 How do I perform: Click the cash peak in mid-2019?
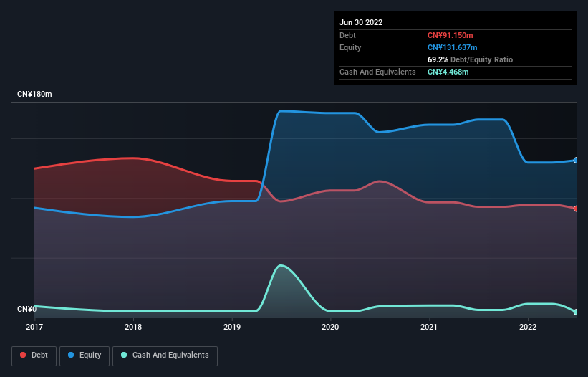point(281,266)
